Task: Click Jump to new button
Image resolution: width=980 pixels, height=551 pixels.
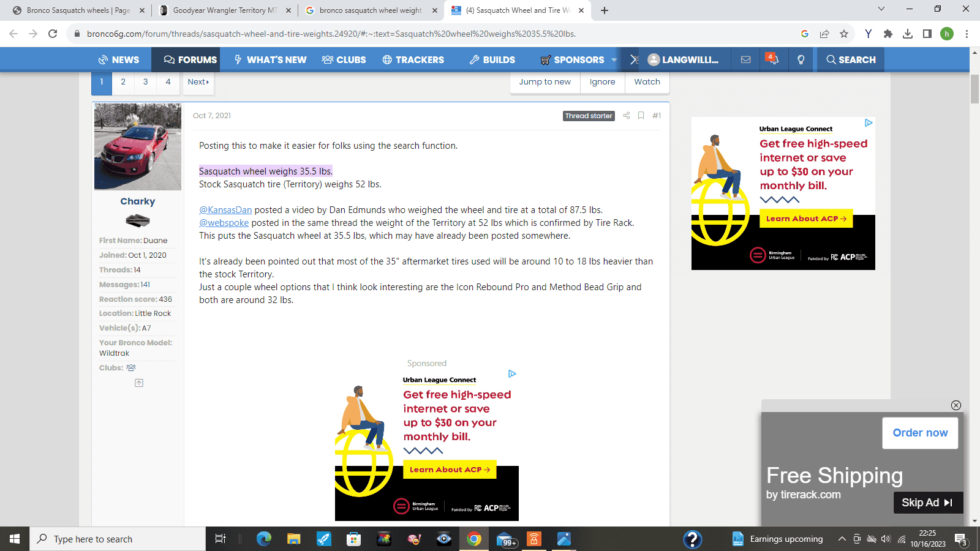Action: [x=545, y=82]
